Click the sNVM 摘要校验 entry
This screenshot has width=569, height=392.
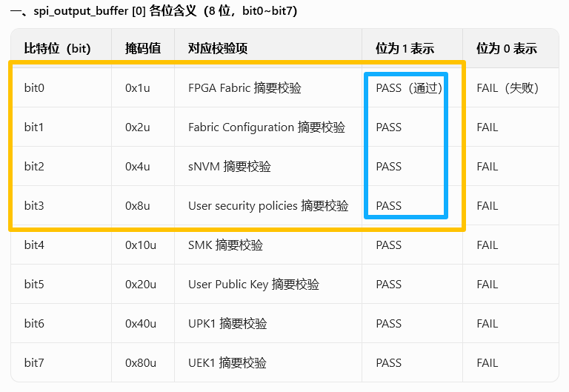tap(230, 166)
